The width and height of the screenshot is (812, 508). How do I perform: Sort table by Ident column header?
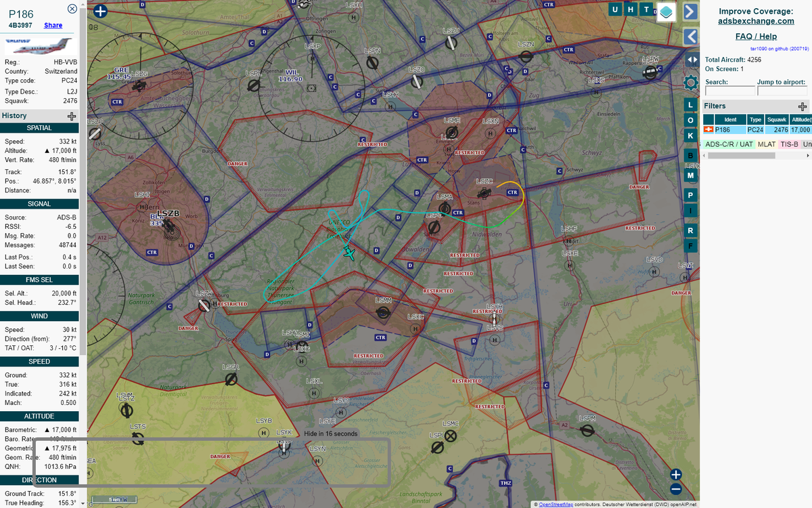730,119
